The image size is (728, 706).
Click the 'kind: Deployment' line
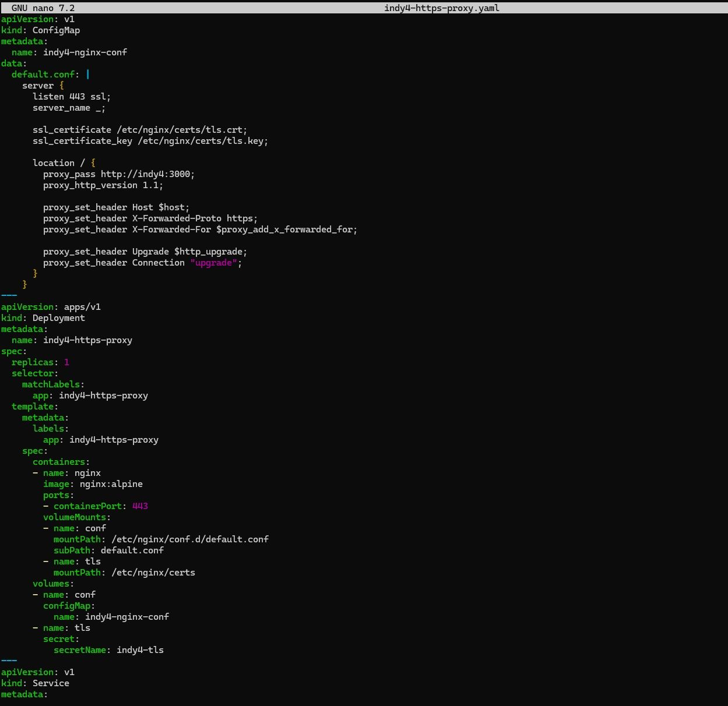point(43,318)
